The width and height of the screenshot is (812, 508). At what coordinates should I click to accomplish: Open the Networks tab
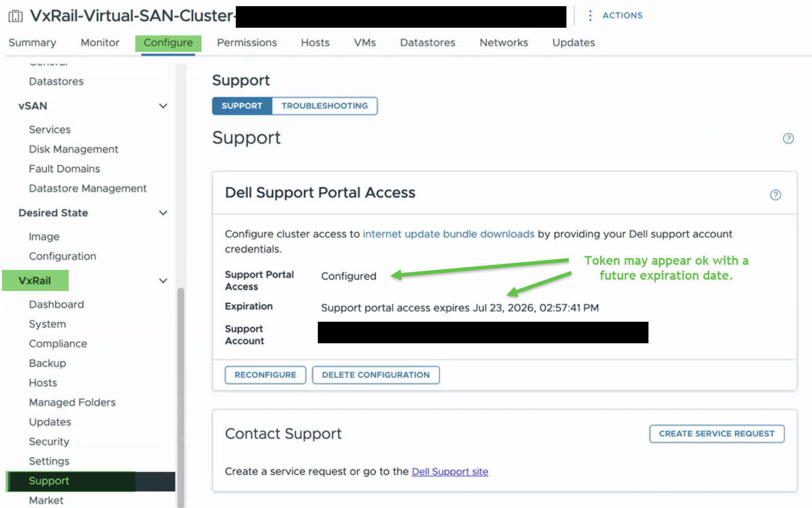(503, 43)
